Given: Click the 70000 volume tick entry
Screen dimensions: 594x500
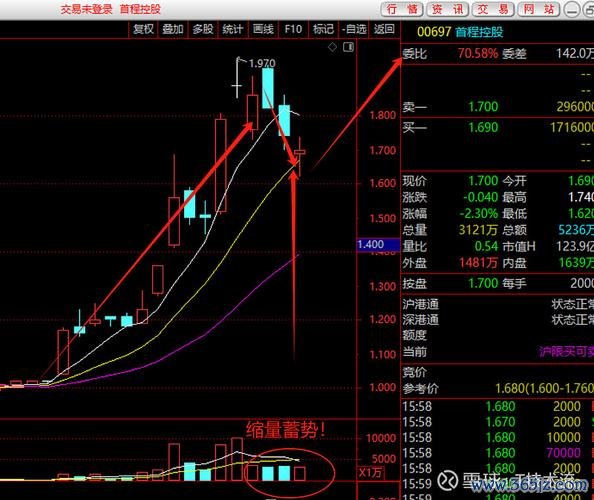Looking at the screenshot, I should point(563,453).
